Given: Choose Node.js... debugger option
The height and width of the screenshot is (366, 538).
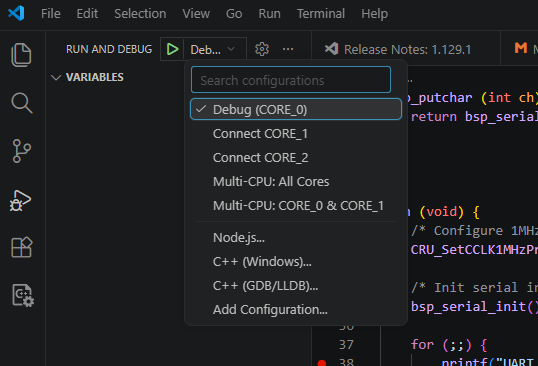Looking at the screenshot, I should pos(296,237).
